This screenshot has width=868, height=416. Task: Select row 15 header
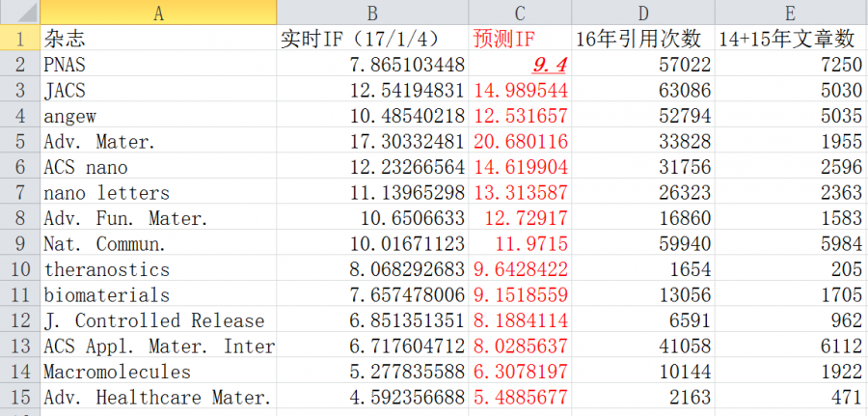(x=20, y=397)
